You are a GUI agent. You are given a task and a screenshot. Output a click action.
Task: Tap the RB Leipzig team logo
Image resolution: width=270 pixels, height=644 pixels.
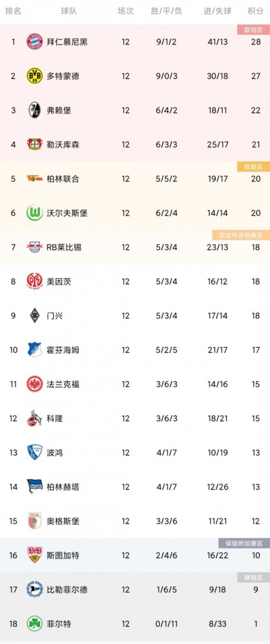[35, 247]
